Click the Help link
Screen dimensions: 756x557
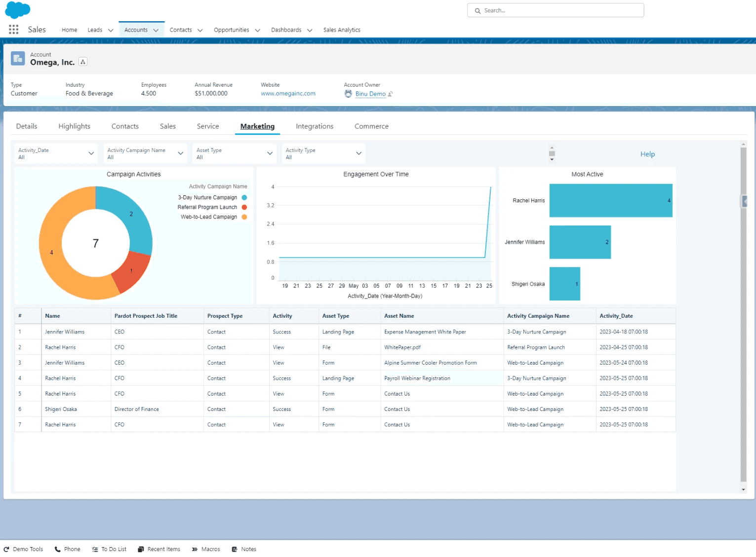(x=647, y=154)
